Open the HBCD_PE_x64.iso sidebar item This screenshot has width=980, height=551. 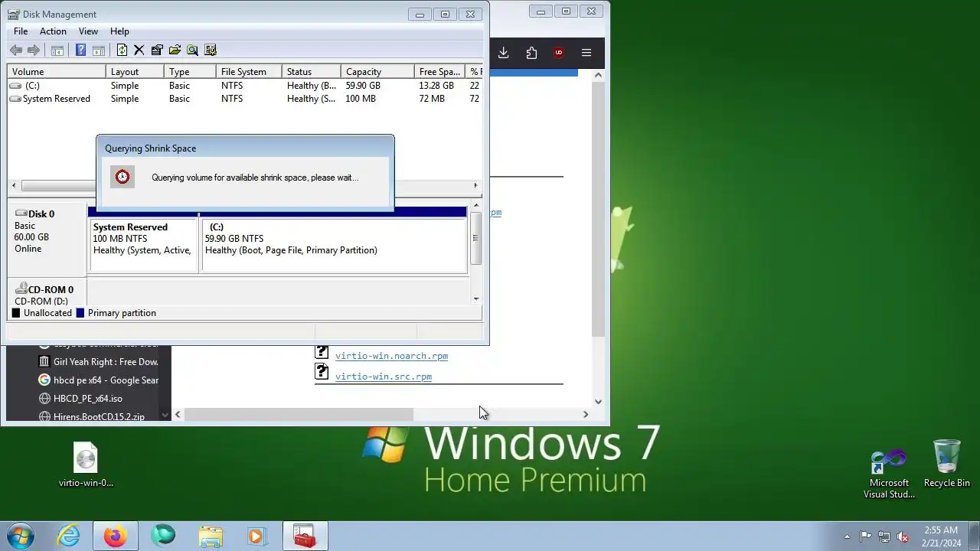pos(80,399)
